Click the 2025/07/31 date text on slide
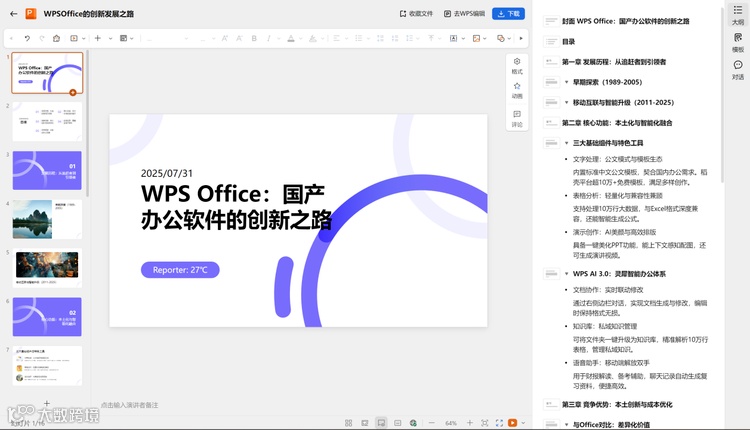The width and height of the screenshot is (750, 430). 166,173
